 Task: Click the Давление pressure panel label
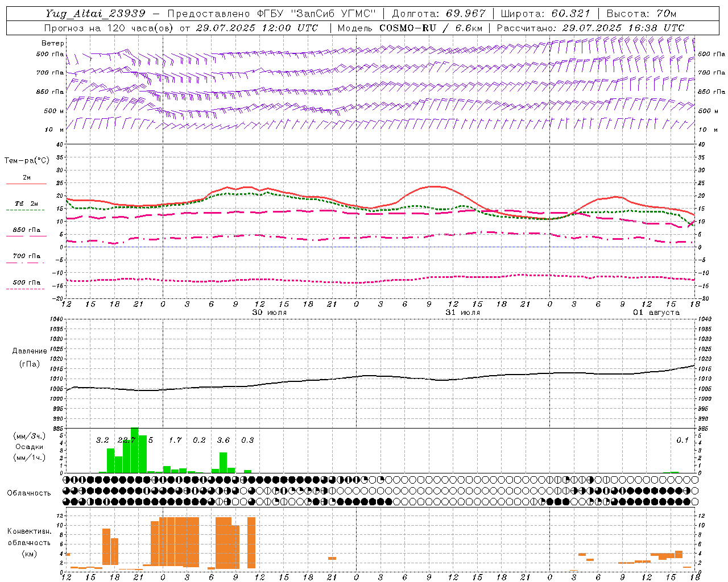coord(30,351)
